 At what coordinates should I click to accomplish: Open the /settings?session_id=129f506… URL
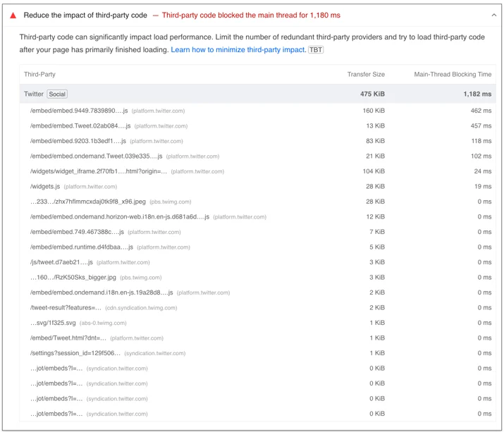(x=75, y=353)
